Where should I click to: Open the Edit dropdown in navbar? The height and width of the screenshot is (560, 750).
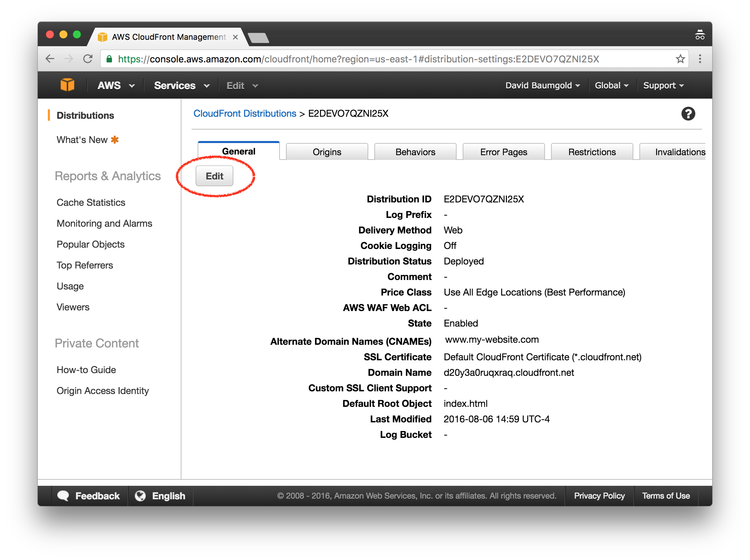[242, 85]
